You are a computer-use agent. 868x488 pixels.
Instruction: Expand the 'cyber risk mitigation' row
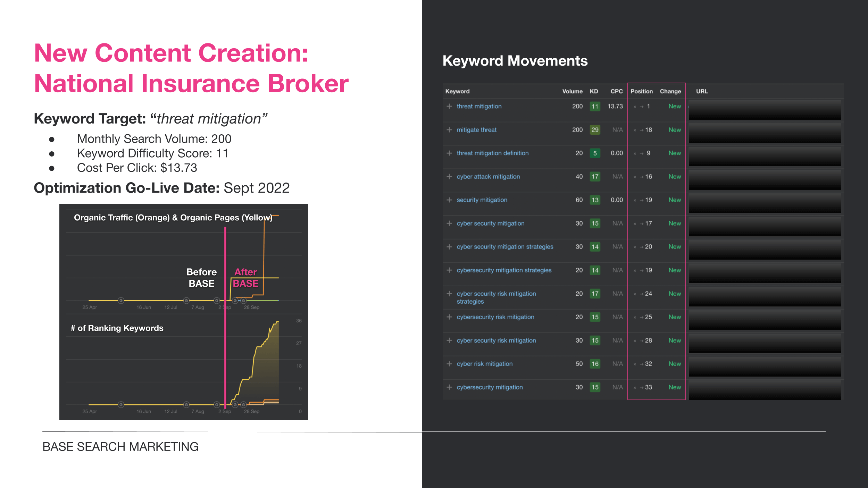point(449,364)
